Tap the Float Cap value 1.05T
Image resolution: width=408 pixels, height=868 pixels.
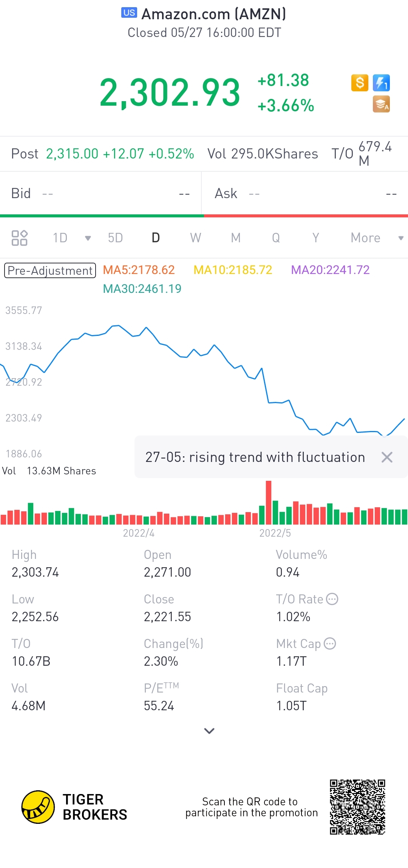(x=291, y=706)
